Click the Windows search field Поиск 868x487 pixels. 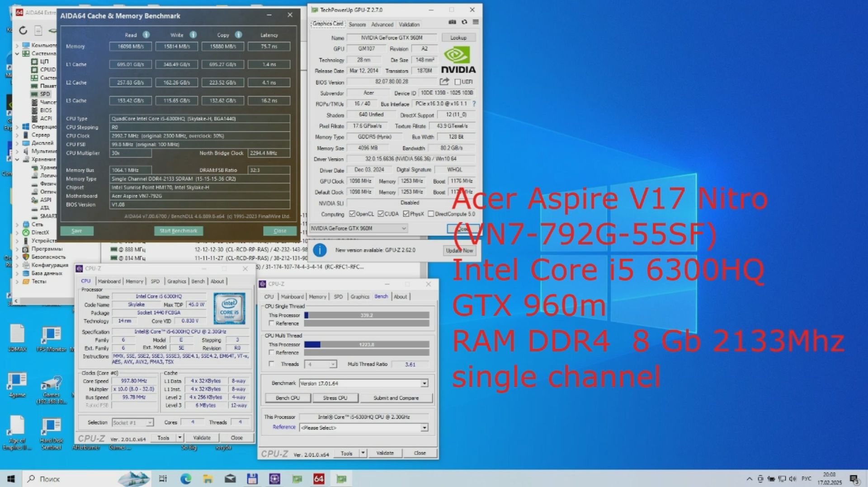tap(50, 478)
